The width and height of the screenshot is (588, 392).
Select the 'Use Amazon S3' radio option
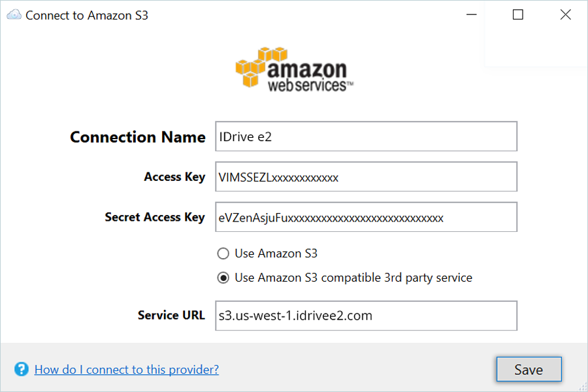click(x=223, y=253)
